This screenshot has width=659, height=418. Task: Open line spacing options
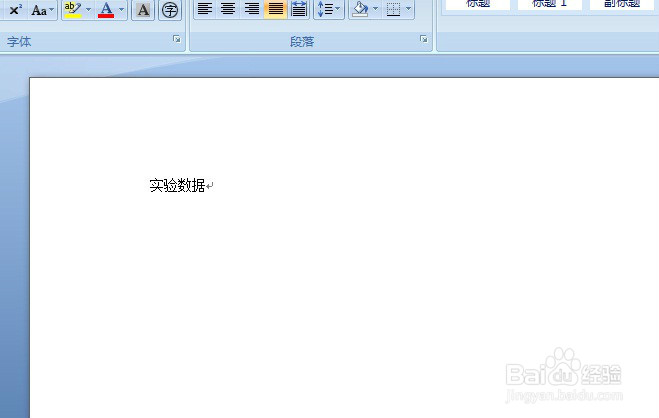pos(329,9)
